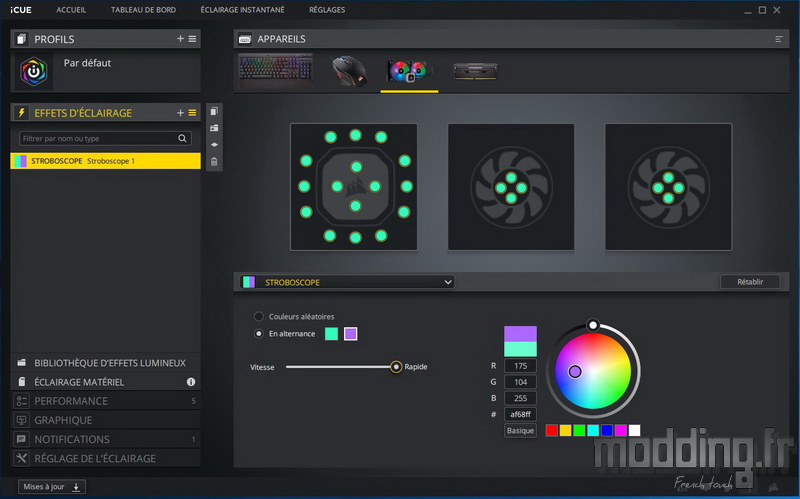Click the Graphique section icon
Image resolution: width=800 pixels, height=499 pixels.
click(21, 420)
